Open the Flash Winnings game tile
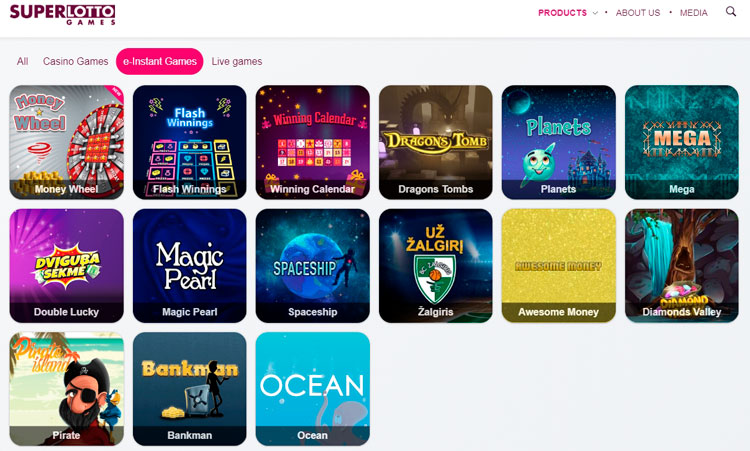The height and width of the screenshot is (451, 750). (190, 142)
